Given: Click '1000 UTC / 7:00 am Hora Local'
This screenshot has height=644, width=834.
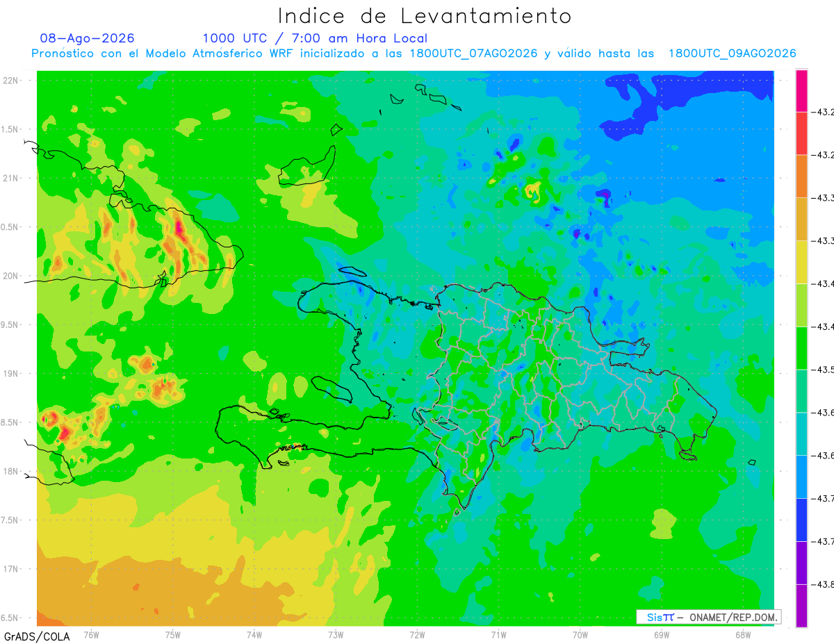Looking at the screenshot, I should point(315,38).
